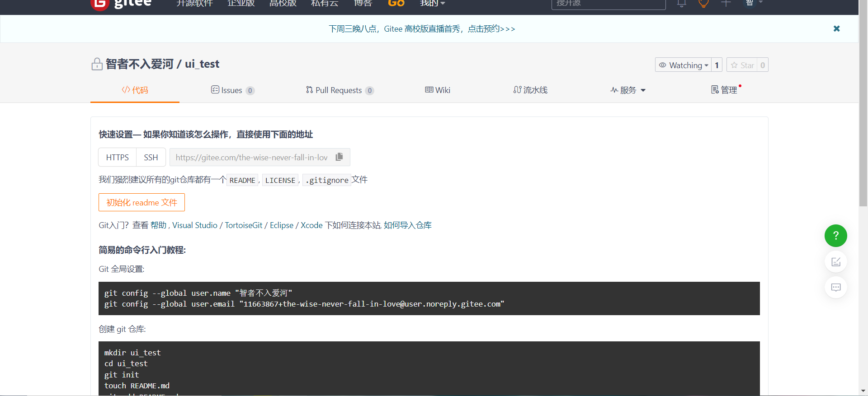Click the README file link
The width and height of the screenshot is (868, 396).
pyautogui.click(x=242, y=180)
